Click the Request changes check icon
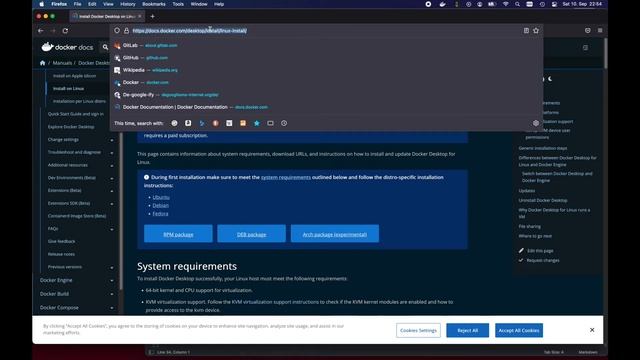Viewport: 640px width, 360px height. pyautogui.click(x=521, y=260)
